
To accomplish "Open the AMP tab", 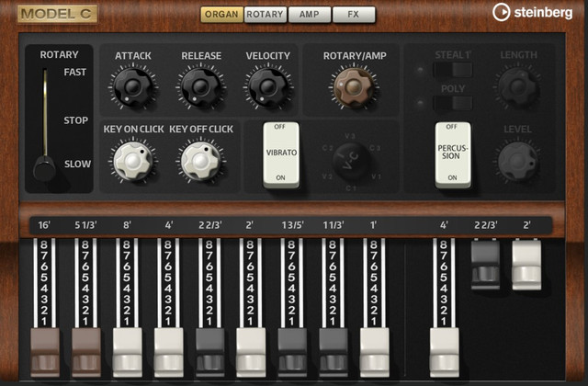I will 310,15.
